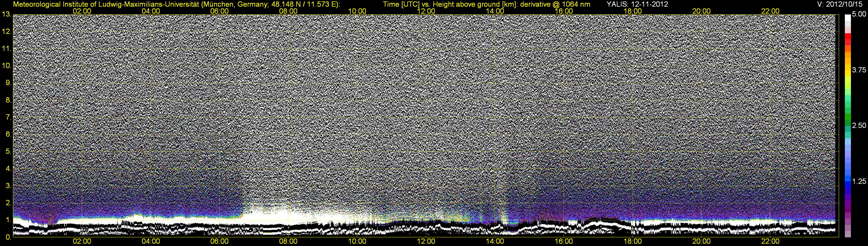Select the 1 km height axis label

pyautogui.click(x=8, y=221)
